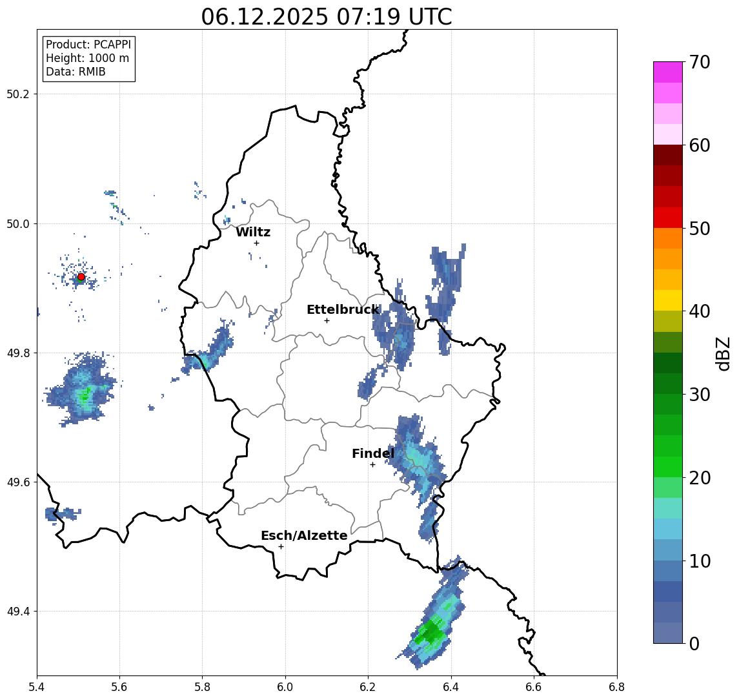Click the longitude label 5.8
The image size is (739, 700).
[x=203, y=687]
